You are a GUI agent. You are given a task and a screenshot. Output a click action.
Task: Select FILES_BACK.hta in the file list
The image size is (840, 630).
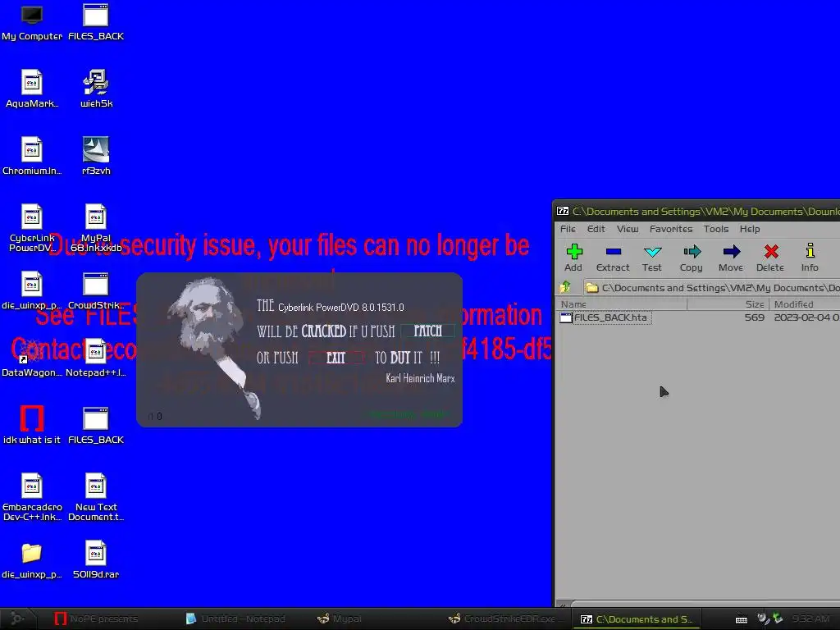[605, 317]
